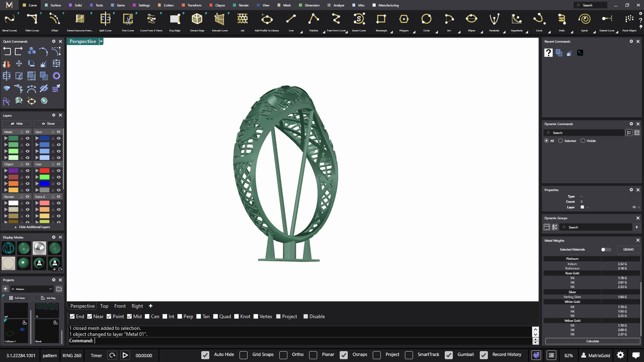Select the Parabola tool

(x=494, y=19)
